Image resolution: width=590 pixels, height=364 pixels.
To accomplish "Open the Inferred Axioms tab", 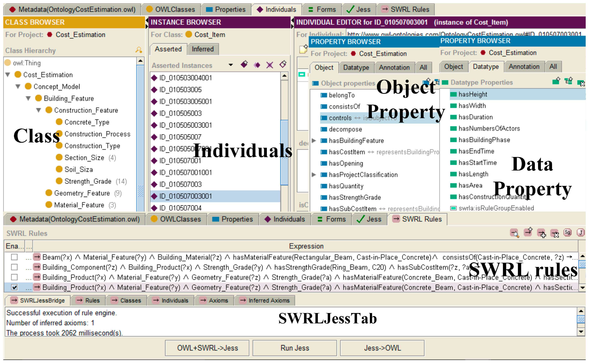I will pyautogui.click(x=265, y=301).
